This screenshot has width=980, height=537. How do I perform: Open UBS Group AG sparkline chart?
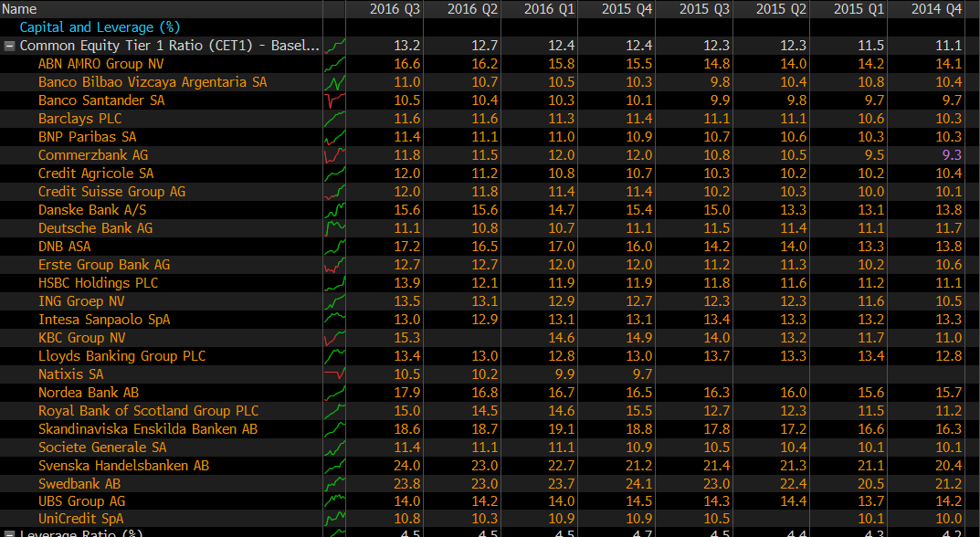pos(334,500)
